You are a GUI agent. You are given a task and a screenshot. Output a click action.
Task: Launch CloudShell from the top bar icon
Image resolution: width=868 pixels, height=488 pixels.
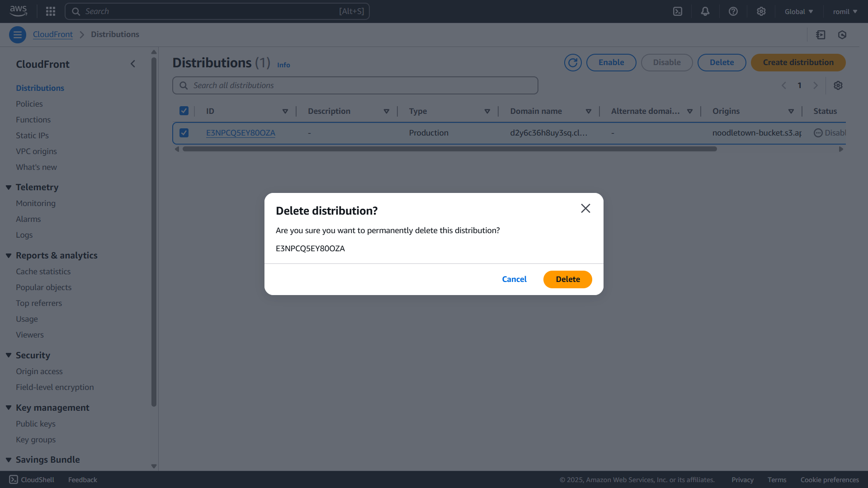[x=678, y=11]
